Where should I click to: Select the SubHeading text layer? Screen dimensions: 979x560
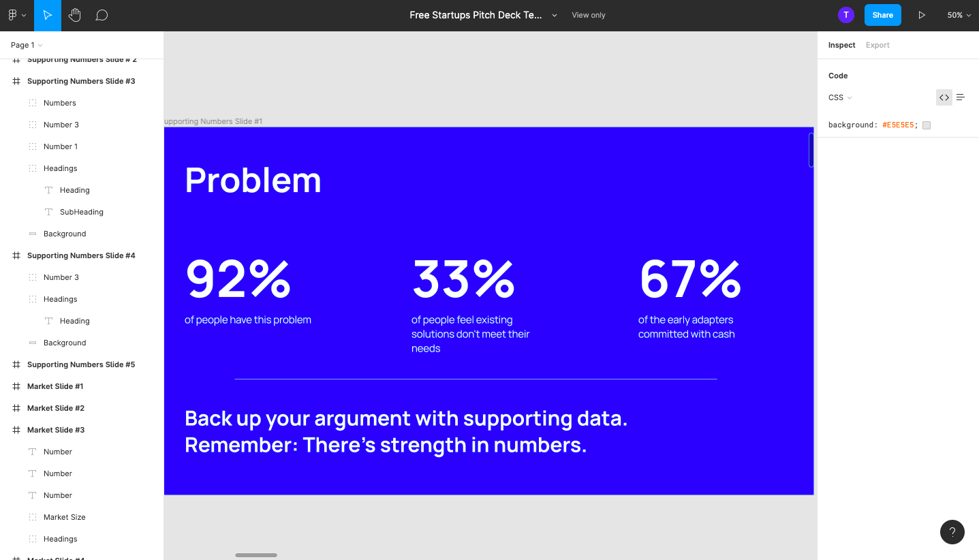[x=82, y=212]
